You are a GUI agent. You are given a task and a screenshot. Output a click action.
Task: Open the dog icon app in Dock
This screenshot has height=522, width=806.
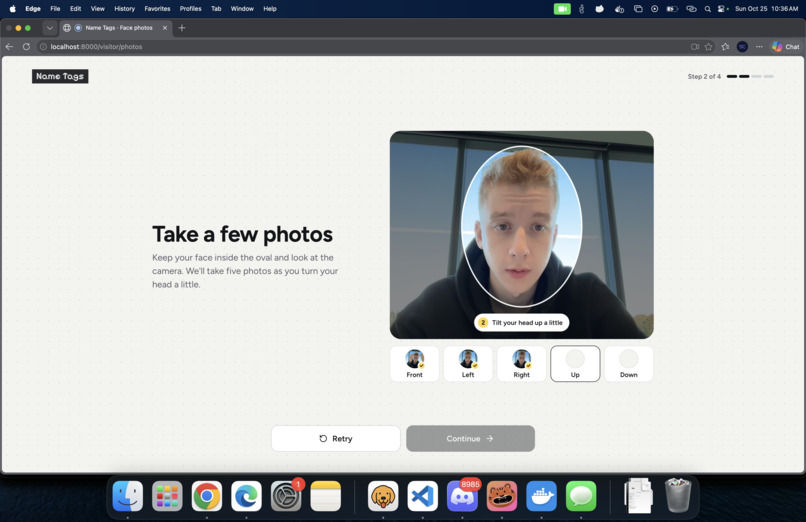coord(383,496)
